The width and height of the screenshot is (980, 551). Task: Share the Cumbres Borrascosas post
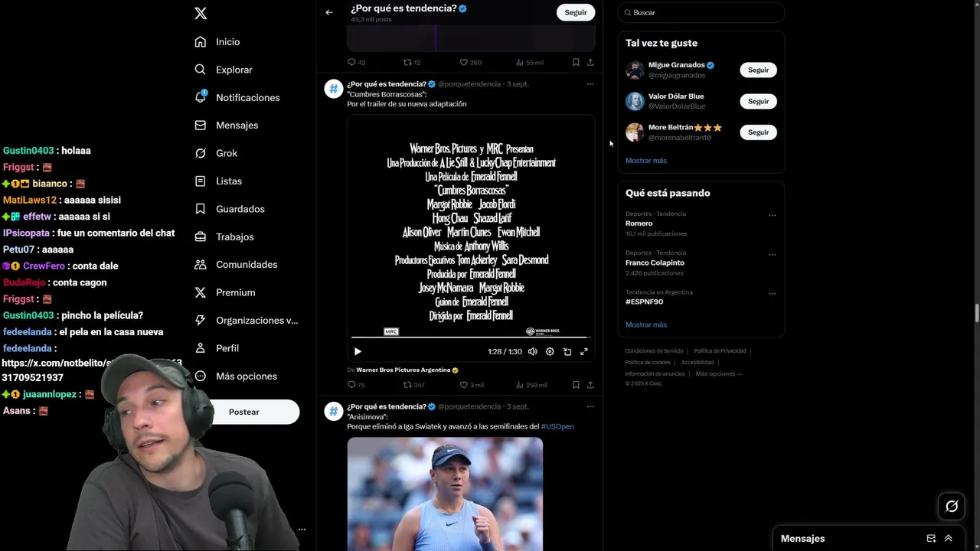pyautogui.click(x=590, y=385)
